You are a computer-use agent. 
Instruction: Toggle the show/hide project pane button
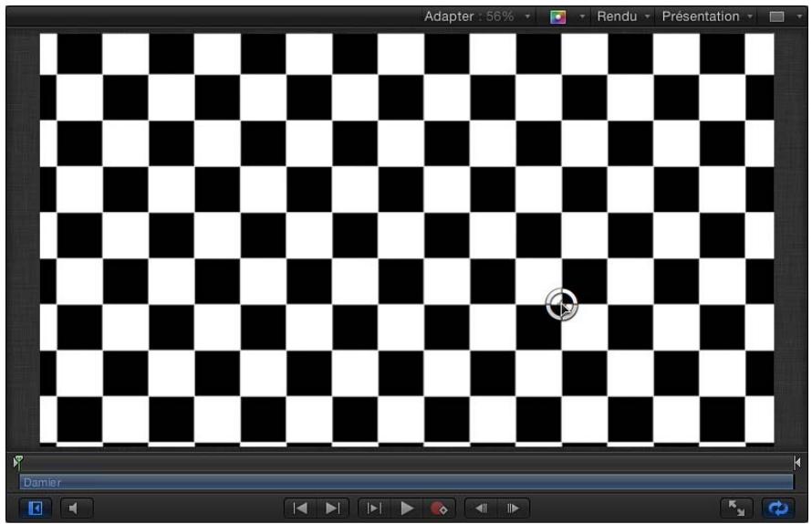36,508
